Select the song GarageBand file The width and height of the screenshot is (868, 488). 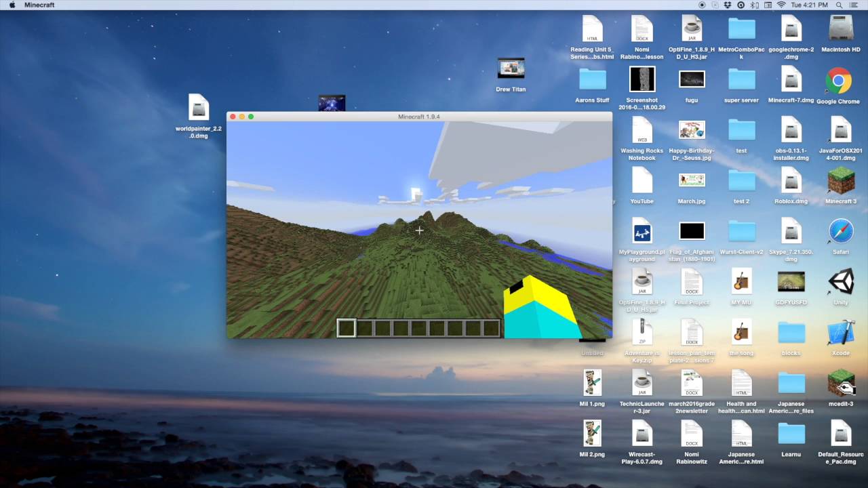pyautogui.click(x=741, y=333)
